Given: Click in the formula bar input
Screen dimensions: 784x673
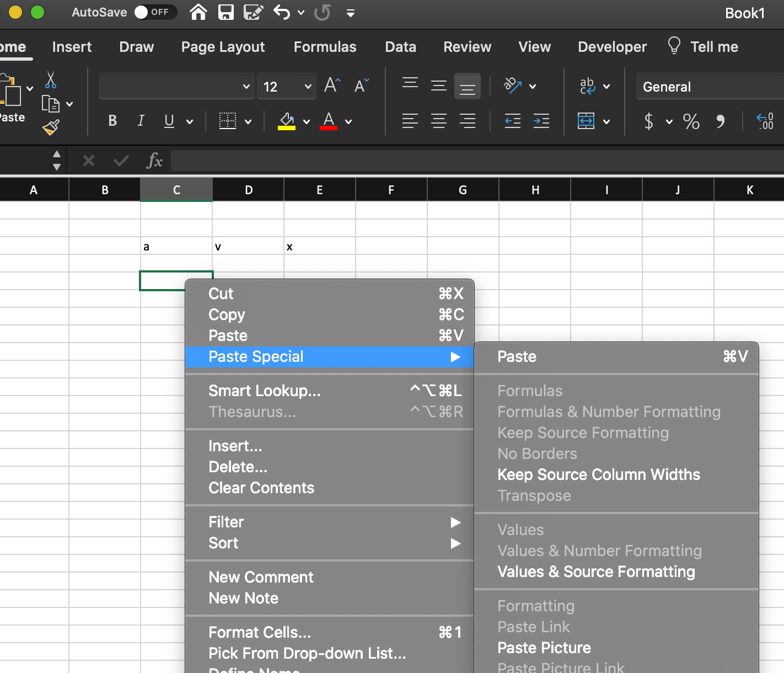Looking at the screenshot, I should tap(477, 161).
